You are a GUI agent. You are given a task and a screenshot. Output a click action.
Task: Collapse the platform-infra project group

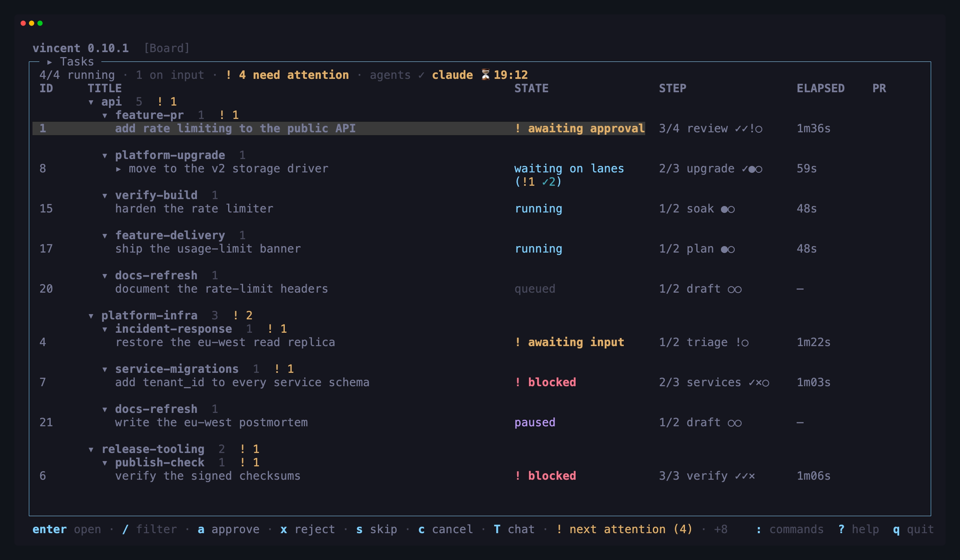91,316
